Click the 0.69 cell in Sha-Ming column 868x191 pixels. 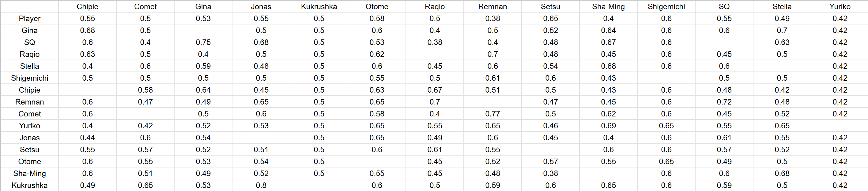(608, 126)
